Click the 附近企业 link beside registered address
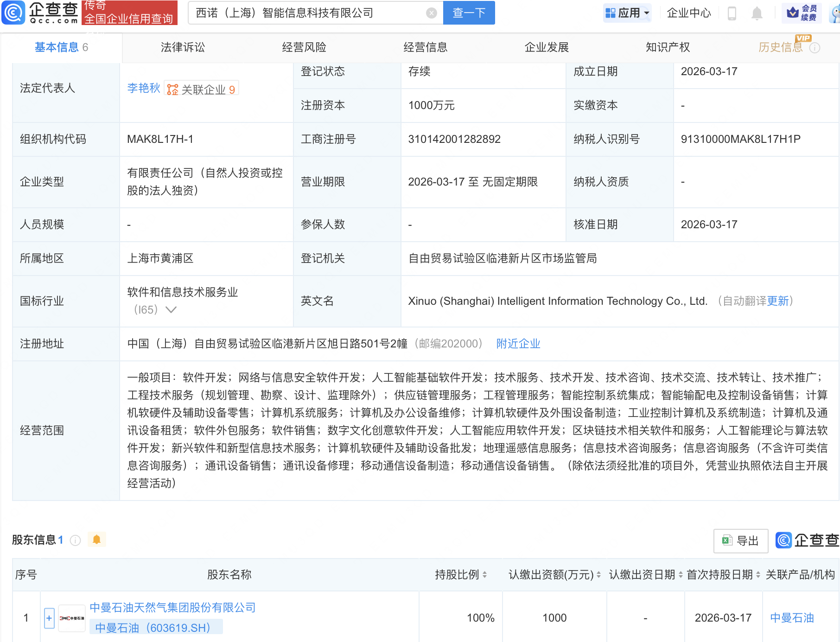Viewport: 840px width, 642px height. 518,344
